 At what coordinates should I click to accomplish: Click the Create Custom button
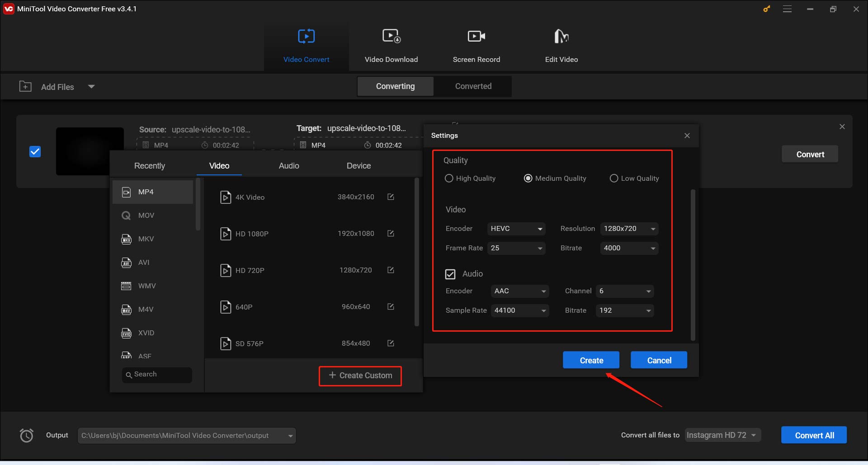[x=360, y=376]
